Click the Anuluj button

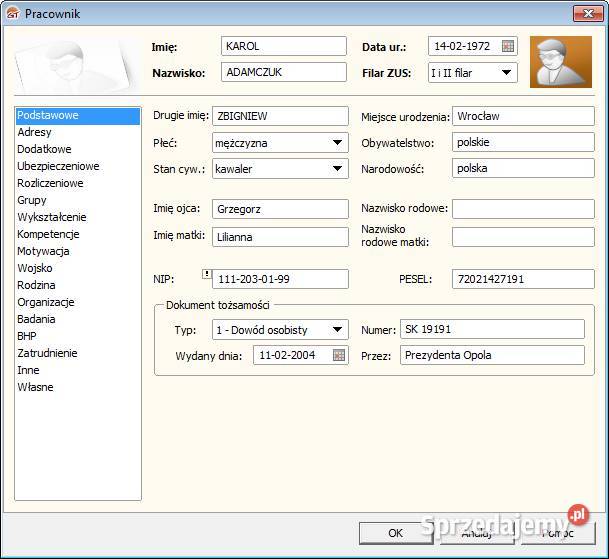(477, 533)
